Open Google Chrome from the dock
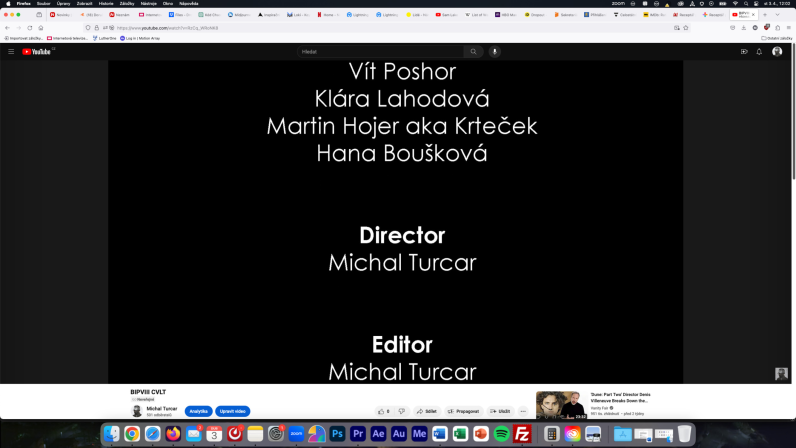 (x=132, y=434)
